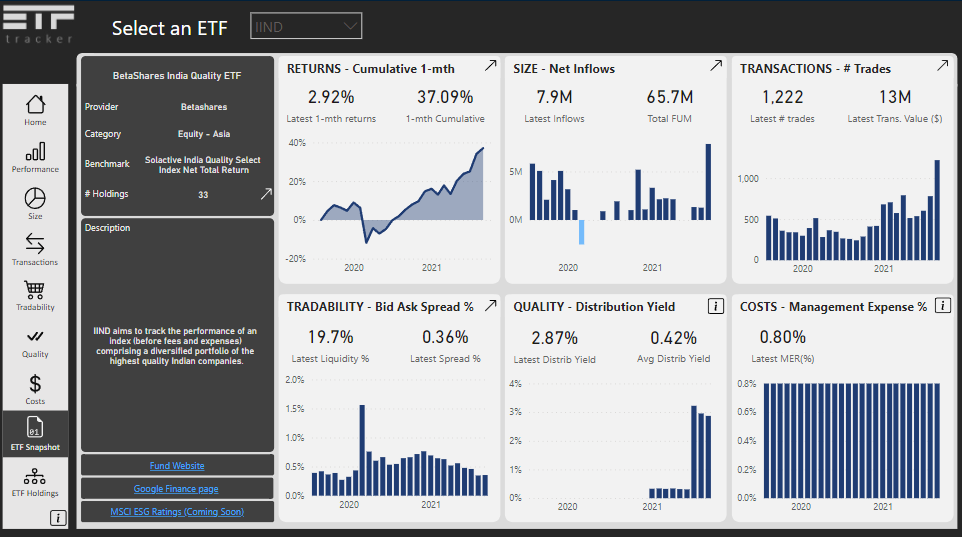The height and width of the screenshot is (537, 962).
Task: Click the 19.7% latest liquidity value
Action: 330,338
